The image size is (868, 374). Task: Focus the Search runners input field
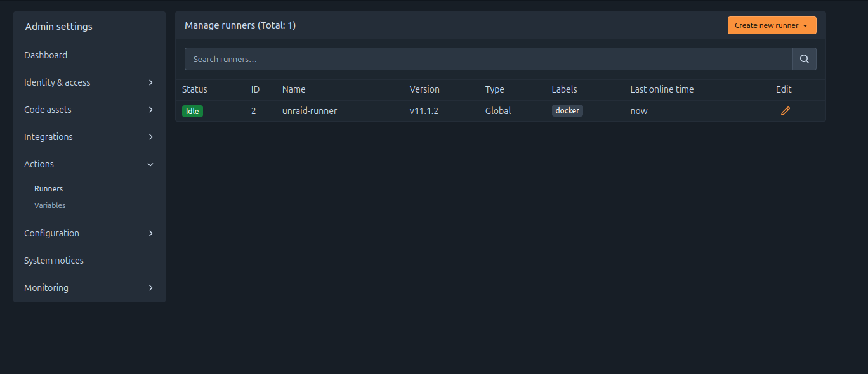488,59
